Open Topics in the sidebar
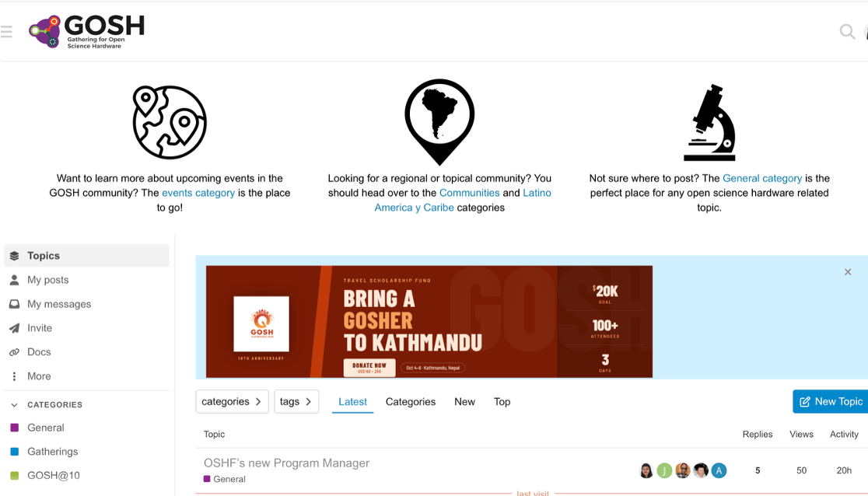This screenshot has width=868, height=496. tap(86, 256)
